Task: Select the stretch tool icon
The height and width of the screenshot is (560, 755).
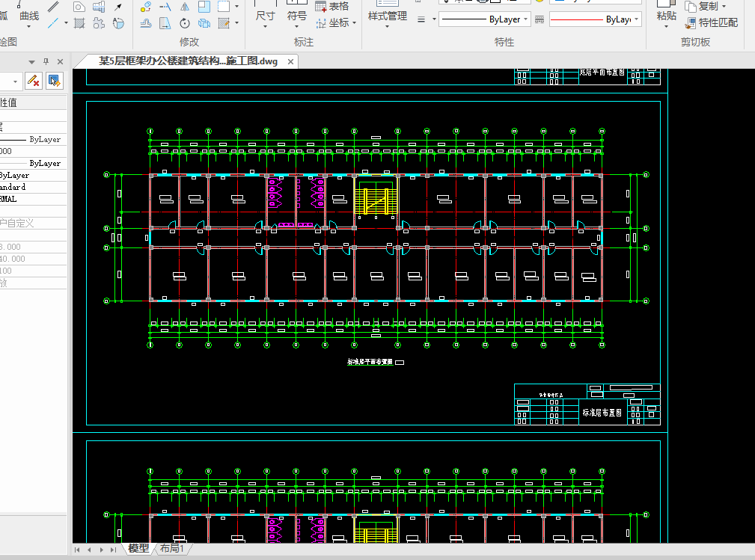Action: tap(165, 22)
